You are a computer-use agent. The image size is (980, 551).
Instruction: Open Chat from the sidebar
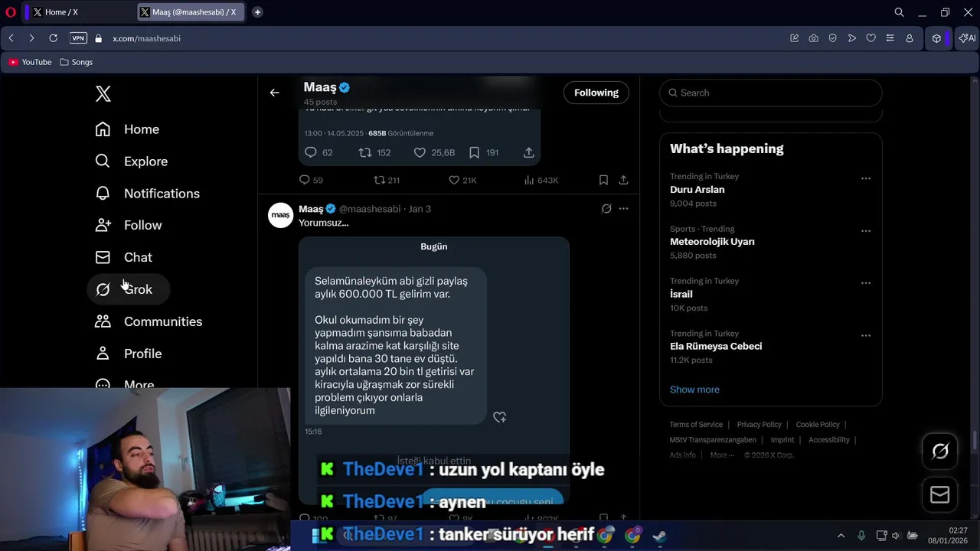coord(123,257)
